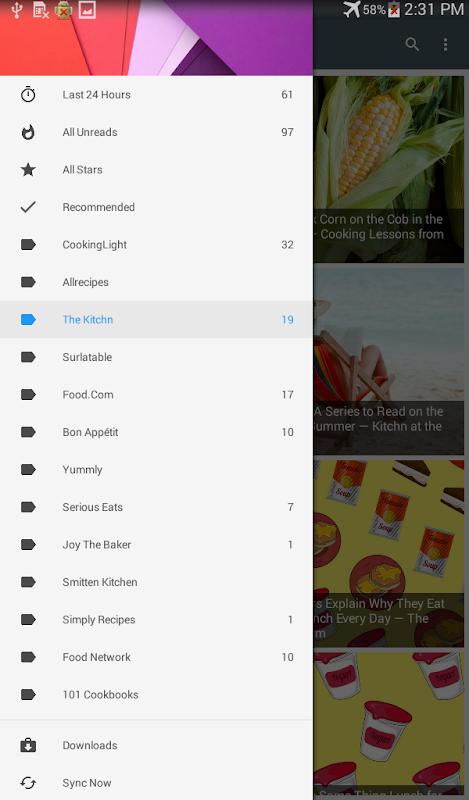Tap the star icon for All Stars

click(28, 169)
